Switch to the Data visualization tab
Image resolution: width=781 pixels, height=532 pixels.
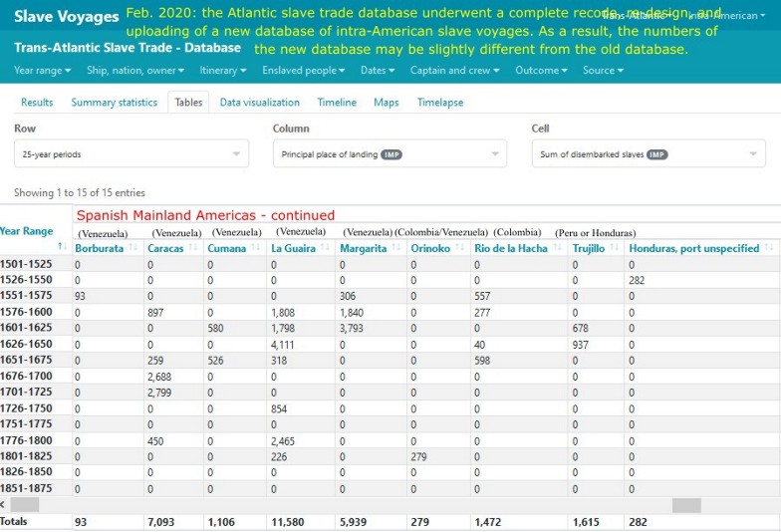(259, 103)
